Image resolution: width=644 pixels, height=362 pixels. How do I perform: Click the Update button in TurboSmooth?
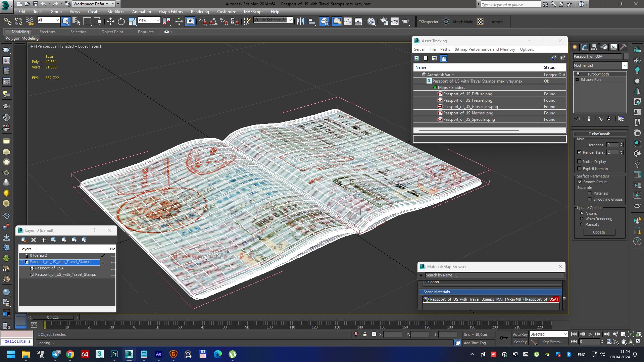click(x=599, y=232)
